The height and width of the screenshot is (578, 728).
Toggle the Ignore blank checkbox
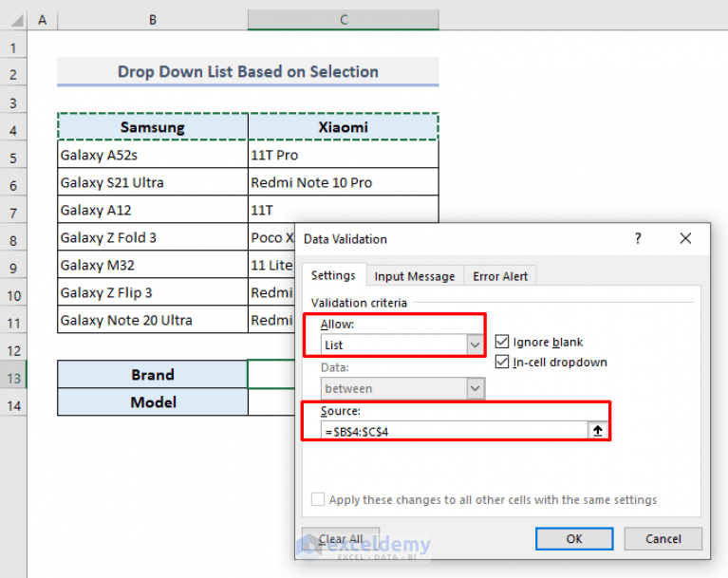[x=502, y=342]
